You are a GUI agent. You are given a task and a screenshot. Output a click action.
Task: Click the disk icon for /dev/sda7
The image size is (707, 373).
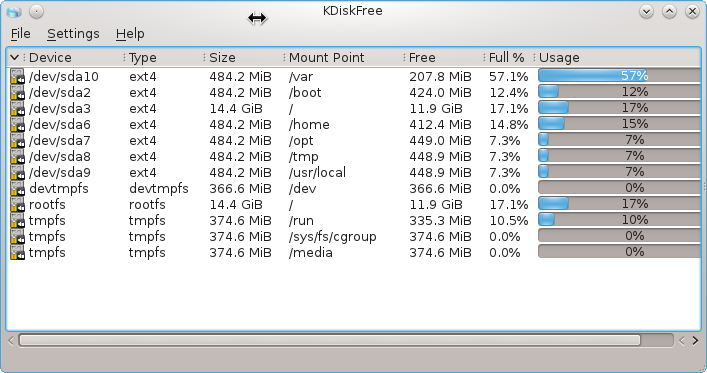[18, 140]
